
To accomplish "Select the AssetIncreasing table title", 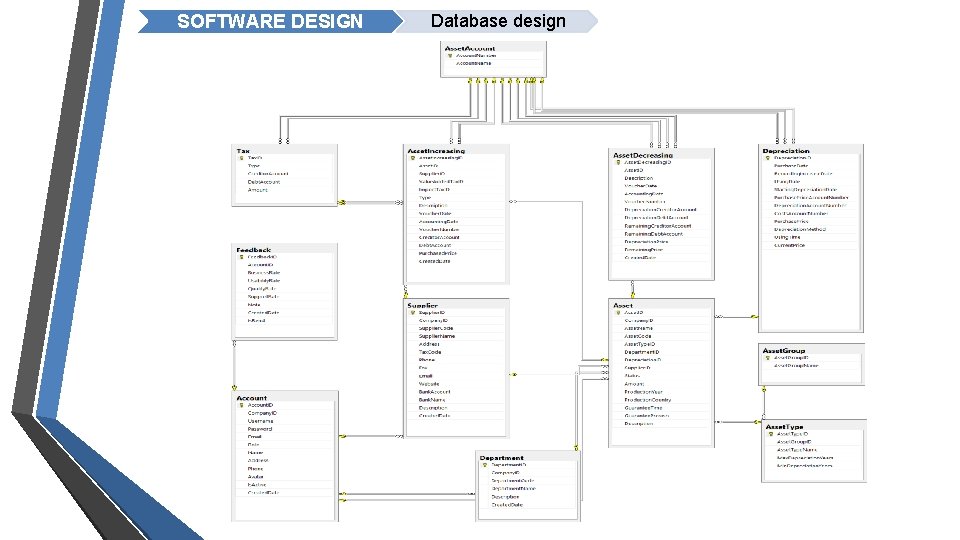I will (x=436, y=151).
